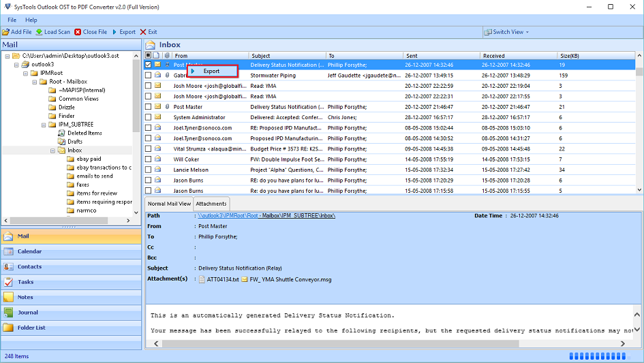
Task: Switch to the Attachments tab
Action: [211, 204]
